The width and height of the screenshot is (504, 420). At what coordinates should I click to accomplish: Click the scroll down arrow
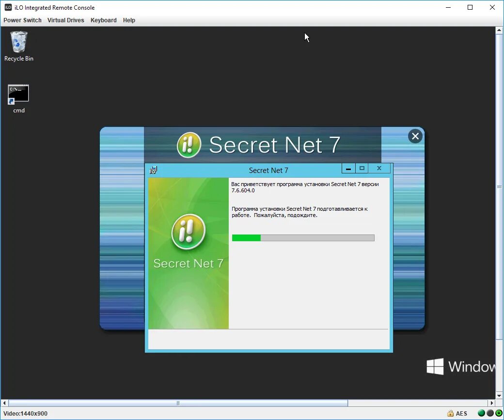pos(499,396)
